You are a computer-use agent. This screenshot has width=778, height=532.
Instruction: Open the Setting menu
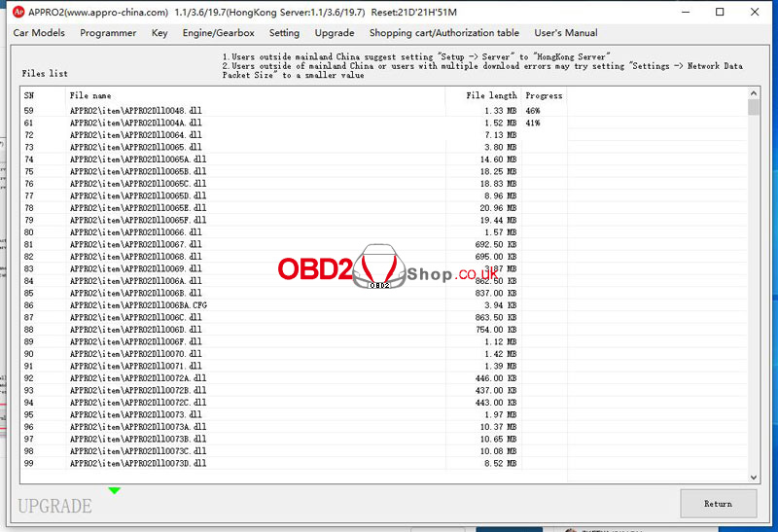(x=284, y=33)
